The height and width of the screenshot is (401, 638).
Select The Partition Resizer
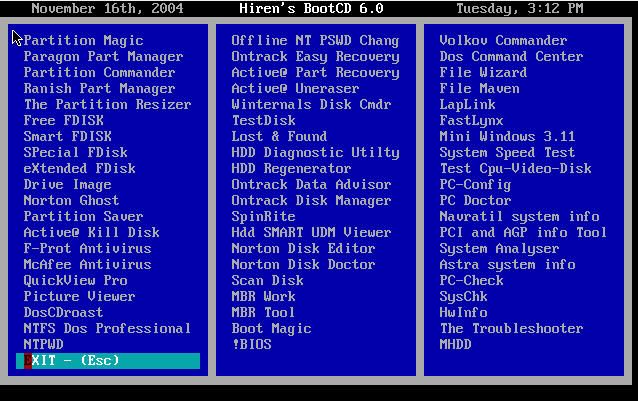(x=107, y=105)
